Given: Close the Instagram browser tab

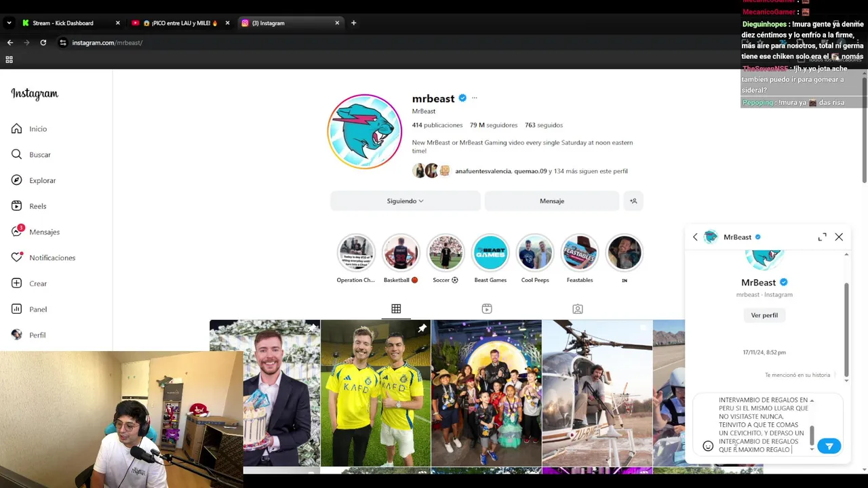Looking at the screenshot, I should [x=337, y=23].
